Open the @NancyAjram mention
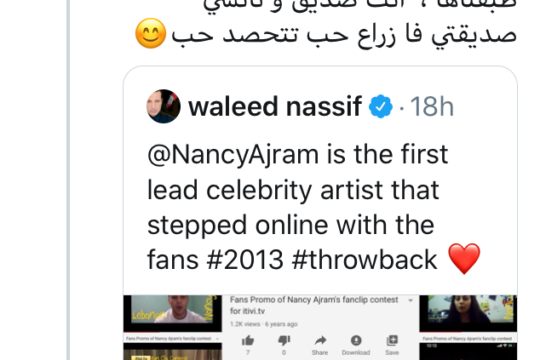540x360 pixels. [x=233, y=154]
